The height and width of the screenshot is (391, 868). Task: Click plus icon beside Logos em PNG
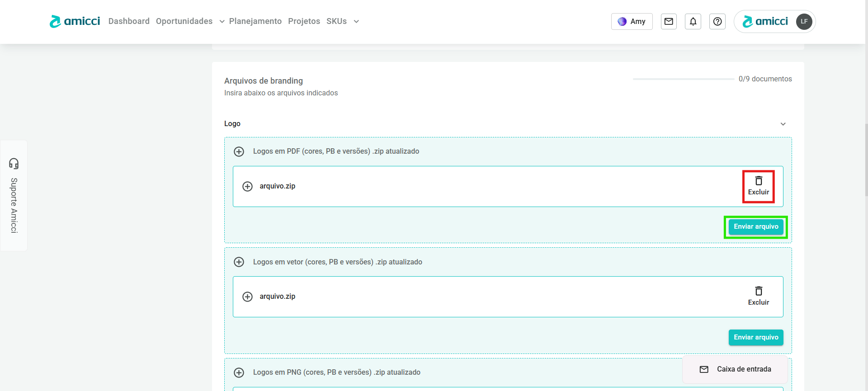239,372
